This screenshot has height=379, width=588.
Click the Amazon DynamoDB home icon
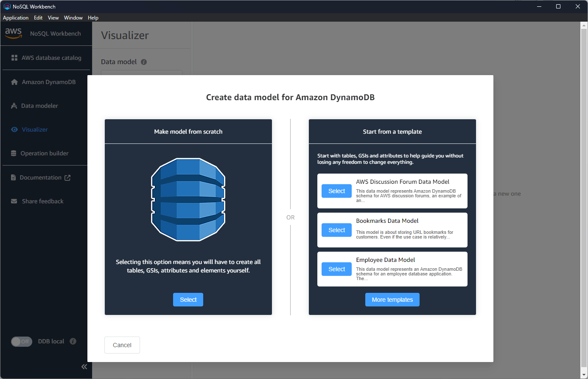(14, 82)
